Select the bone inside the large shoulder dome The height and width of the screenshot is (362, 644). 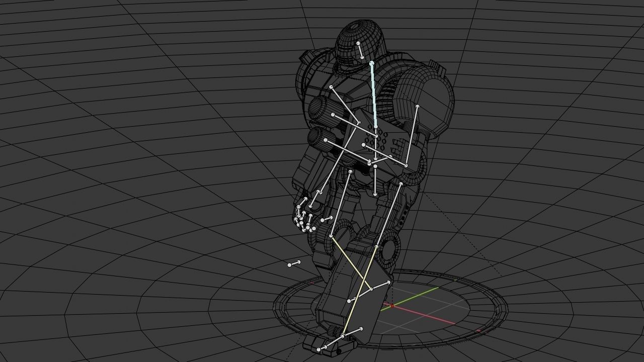coord(412,136)
